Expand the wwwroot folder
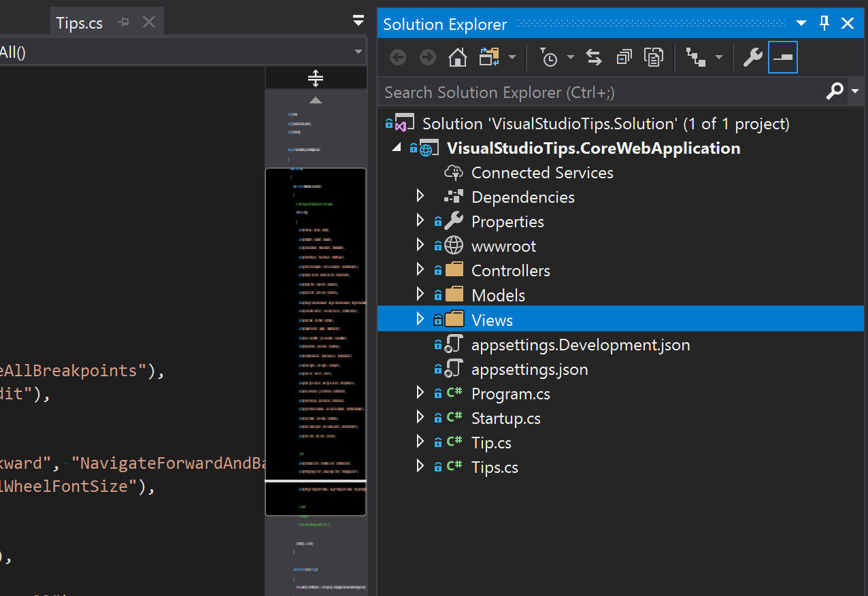This screenshot has width=868, height=596. coord(420,246)
